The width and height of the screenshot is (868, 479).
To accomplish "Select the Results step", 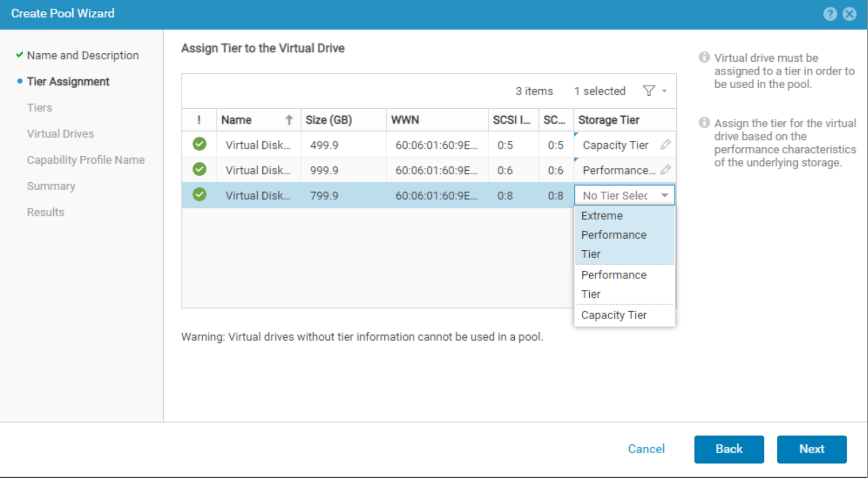I will coord(45,212).
